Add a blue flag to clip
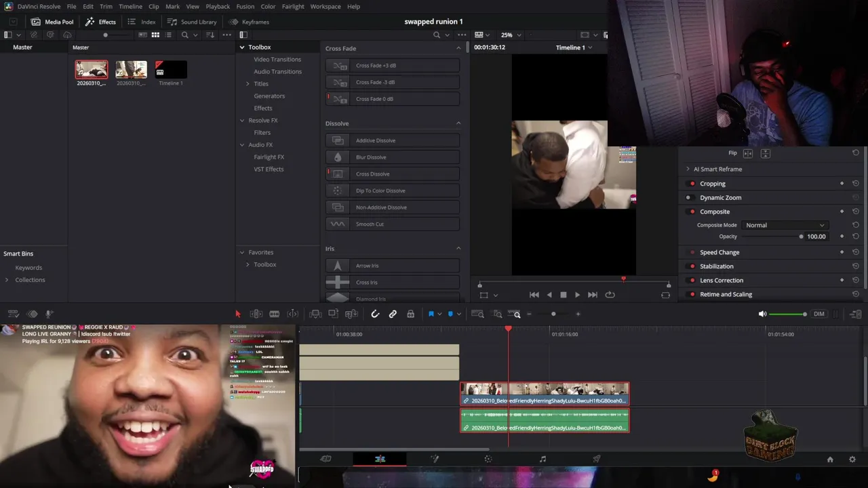 point(431,314)
